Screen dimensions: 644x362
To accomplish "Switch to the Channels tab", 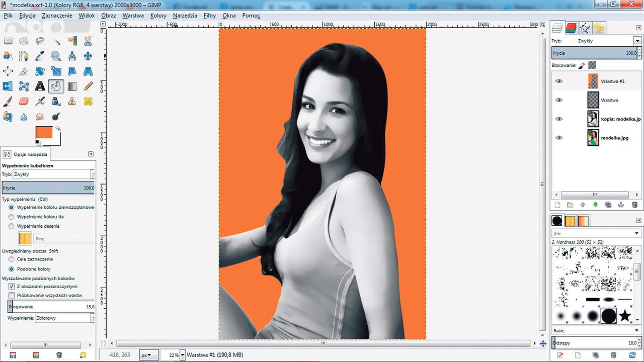I will point(571,28).
